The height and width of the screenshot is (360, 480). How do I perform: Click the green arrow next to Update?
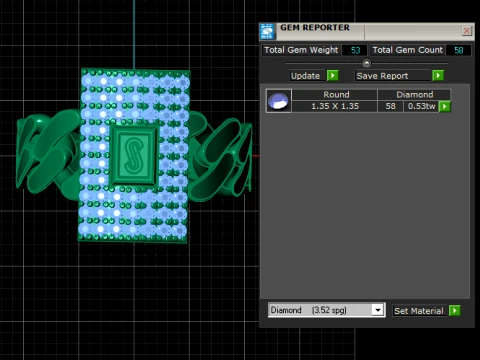tap(332, 76)
